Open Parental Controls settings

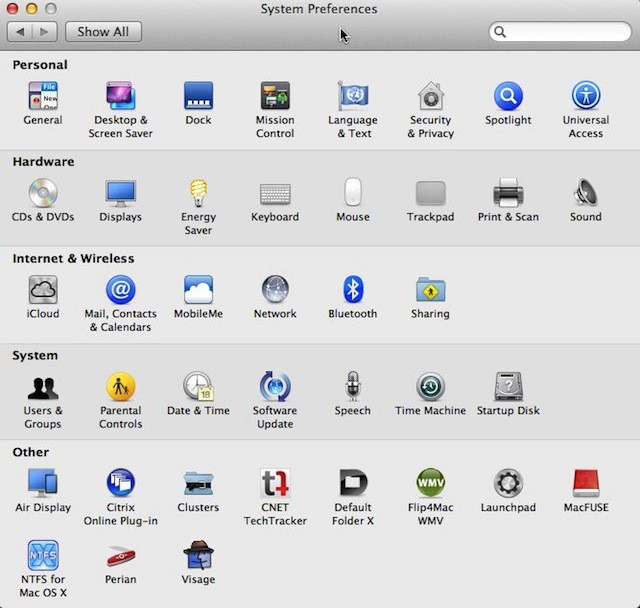click(121, 387)
